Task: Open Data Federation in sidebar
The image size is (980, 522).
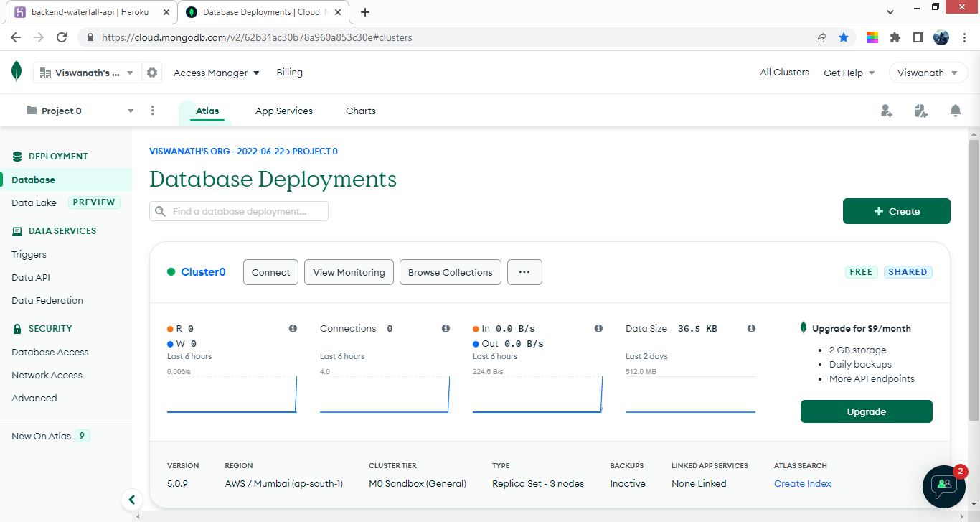Action: [47, 300]
